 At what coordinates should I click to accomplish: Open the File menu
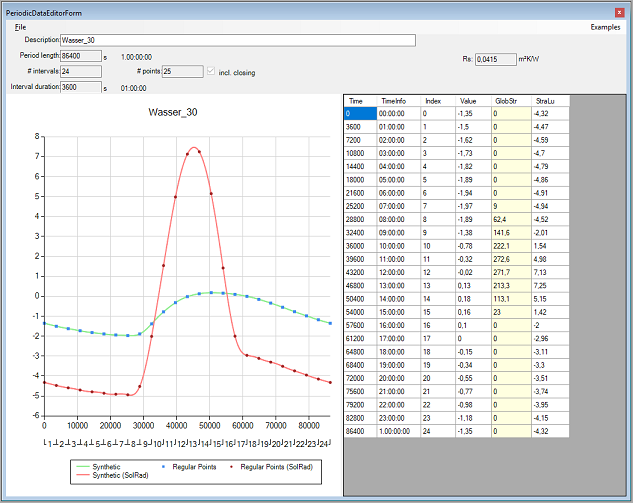pos(20,27)
